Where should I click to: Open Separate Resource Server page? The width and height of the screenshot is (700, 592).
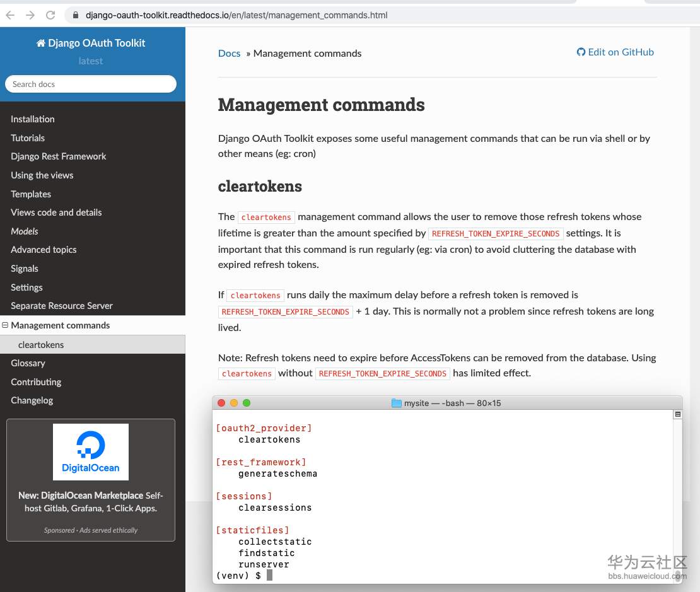[x=62, y=306]
